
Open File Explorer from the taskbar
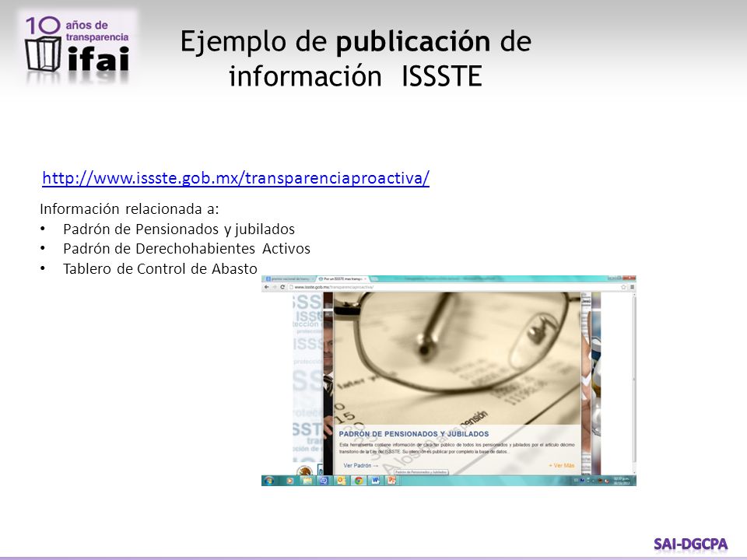click(307, 481)
